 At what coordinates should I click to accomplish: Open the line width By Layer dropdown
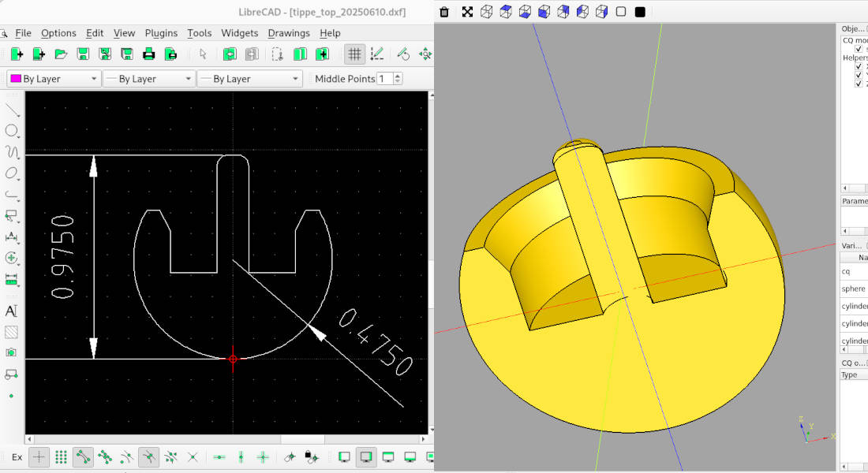pyautogui.click(x=148, y=79)
